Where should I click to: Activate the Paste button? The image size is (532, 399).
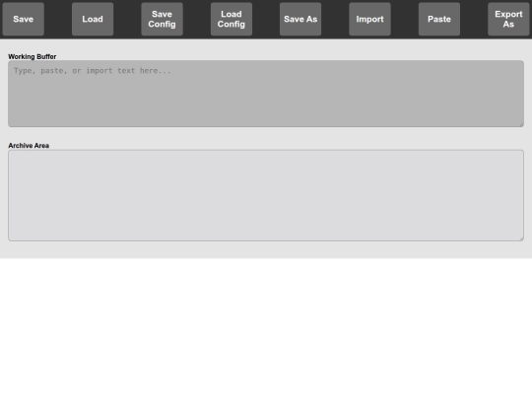point(439,19)
